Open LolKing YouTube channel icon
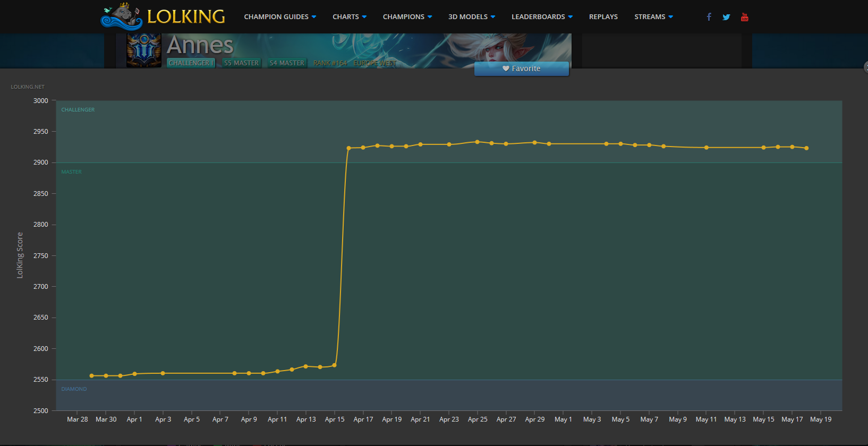Image resolution: width=868 pixels, height=446 pixels. [x=745, y=17]
